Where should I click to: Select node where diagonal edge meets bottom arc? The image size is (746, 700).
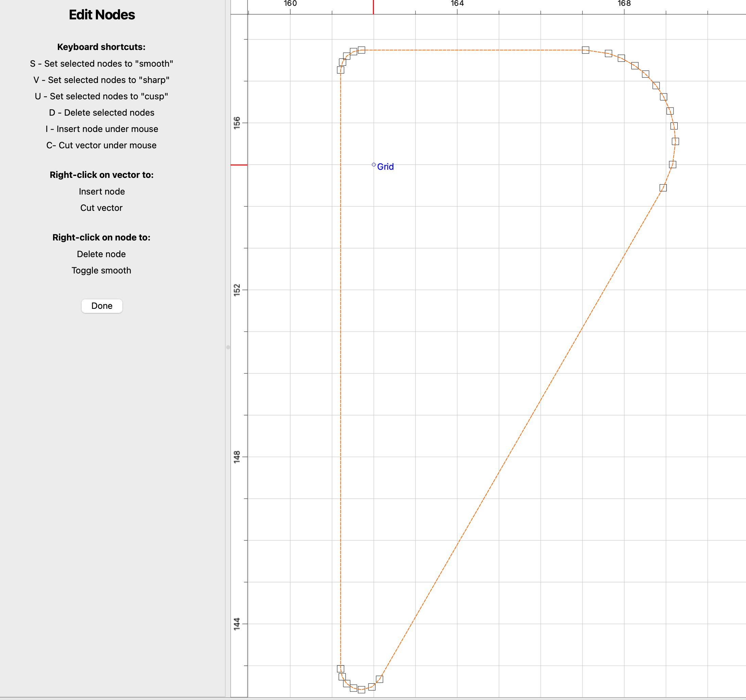[379, 679]
